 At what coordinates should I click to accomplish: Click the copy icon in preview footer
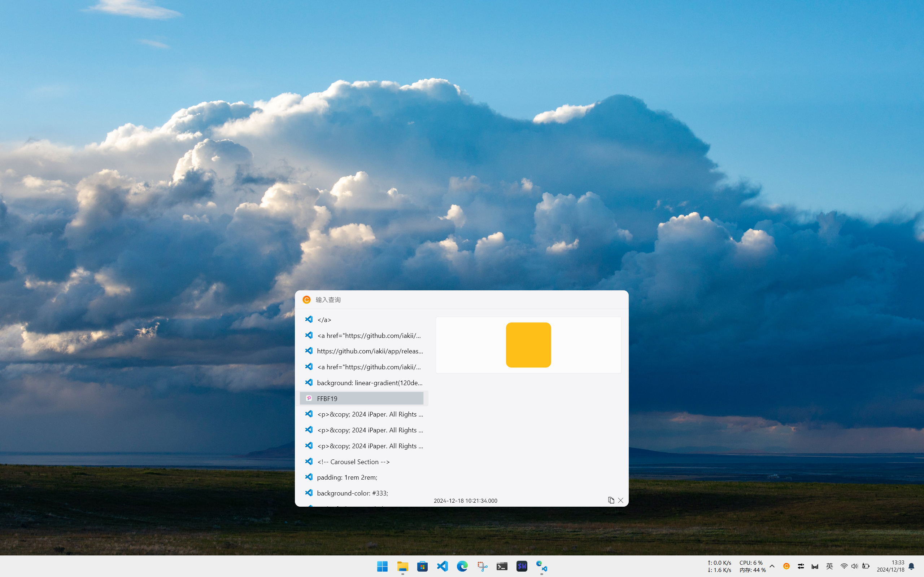611,500
